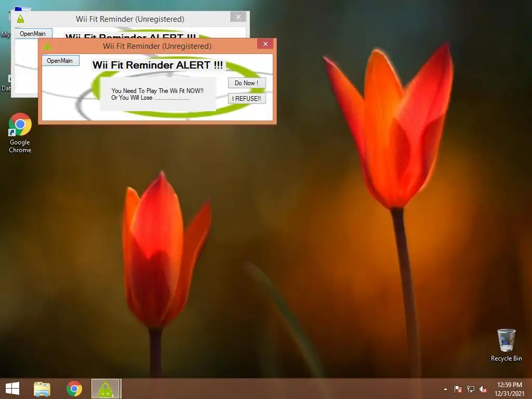The height and width of the screenshot is (399, 532).
Task: Select the Recycle Bin desktop icon
Action: [506, 345]
